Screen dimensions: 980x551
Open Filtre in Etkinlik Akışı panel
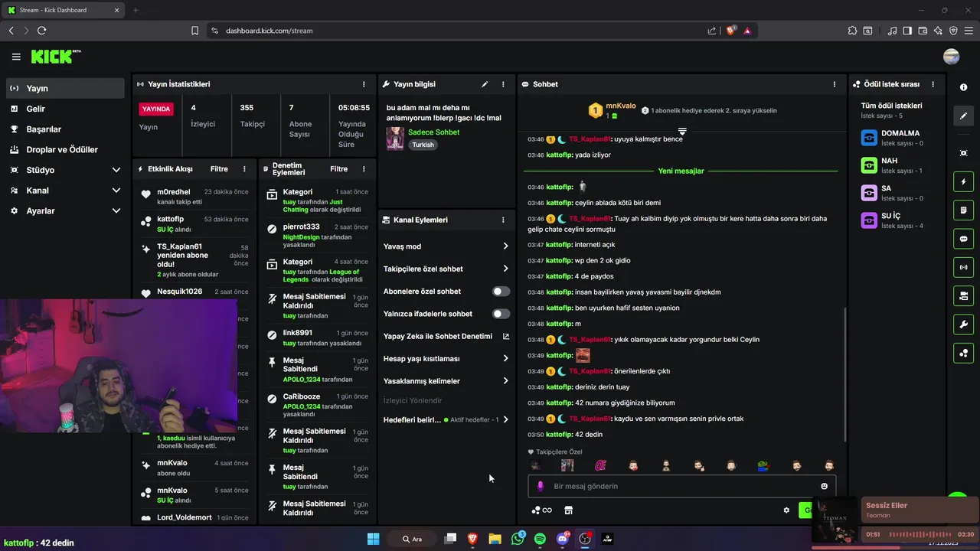219,169
